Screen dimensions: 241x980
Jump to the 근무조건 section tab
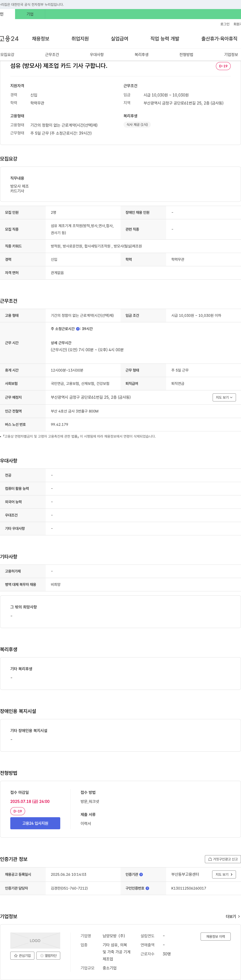point(52,55)
